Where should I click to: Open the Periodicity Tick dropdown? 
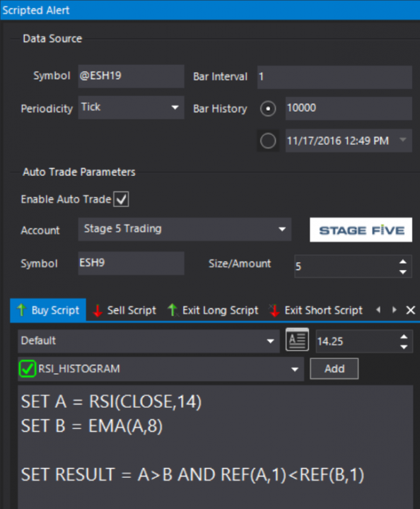(131, 107)
